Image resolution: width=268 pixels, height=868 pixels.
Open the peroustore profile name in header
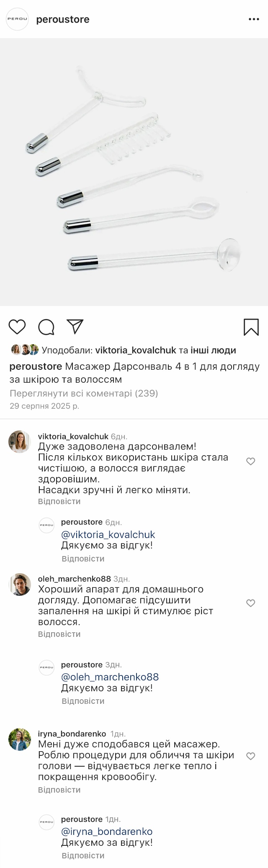coord(63,19)
